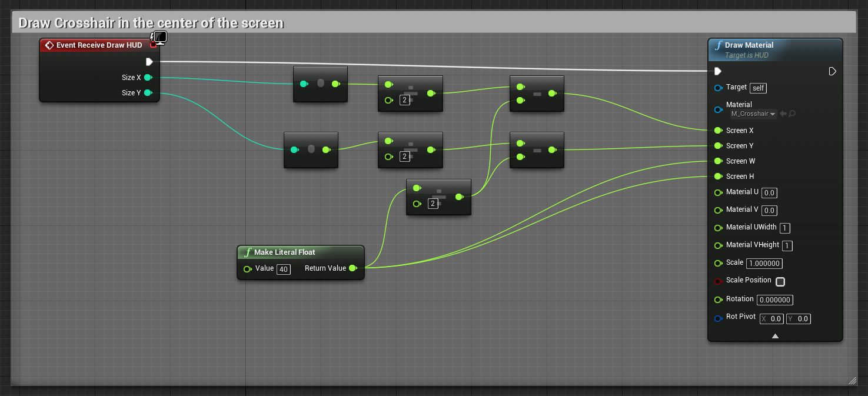
Task: Click the Material UWidth input pin
Action: click(718, 228)
